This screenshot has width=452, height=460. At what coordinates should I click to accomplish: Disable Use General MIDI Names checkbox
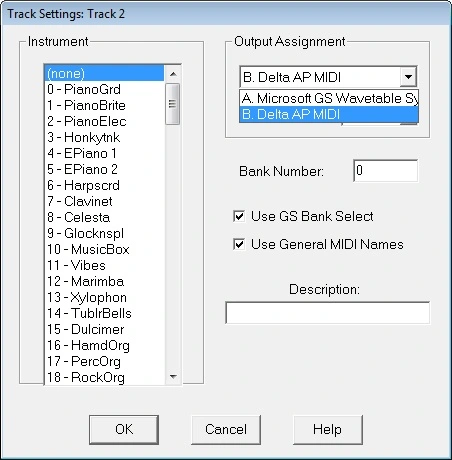tap(239, 244)
